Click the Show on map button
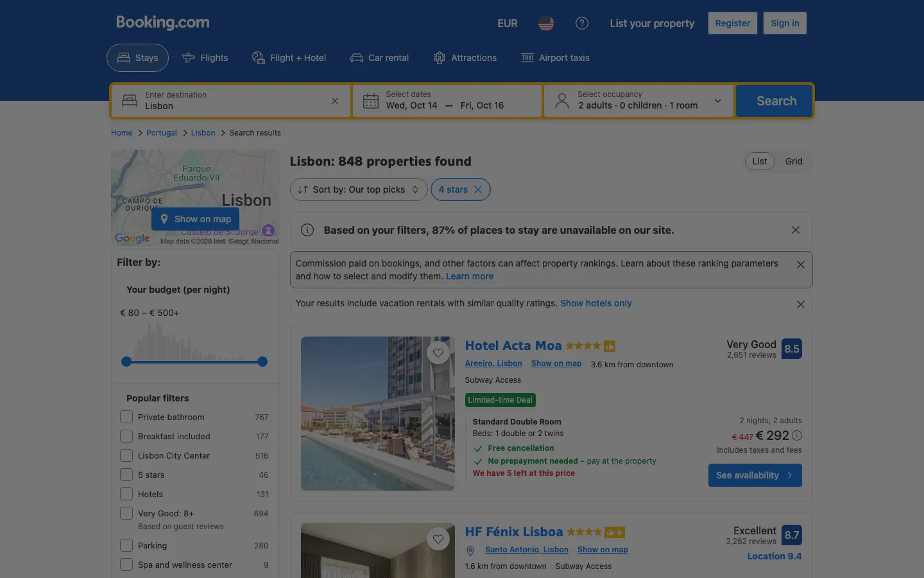 pyautogui.click(x=195, y=219)
